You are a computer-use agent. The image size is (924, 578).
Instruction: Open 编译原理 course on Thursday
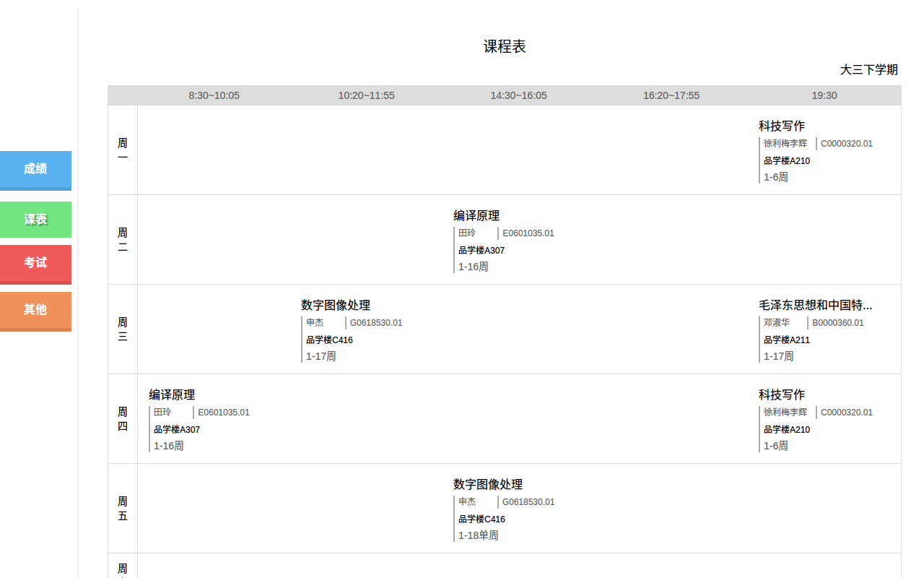click(x=172, y=394)
